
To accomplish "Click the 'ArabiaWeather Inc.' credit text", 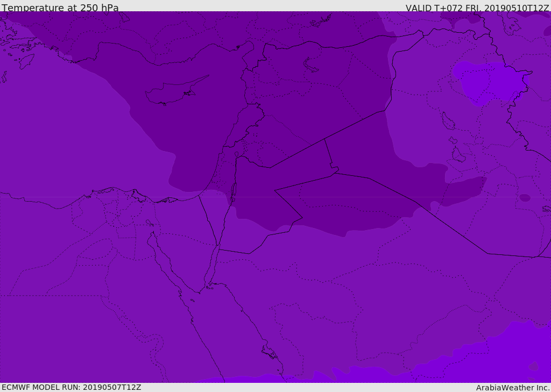I will tap(513, 388).
